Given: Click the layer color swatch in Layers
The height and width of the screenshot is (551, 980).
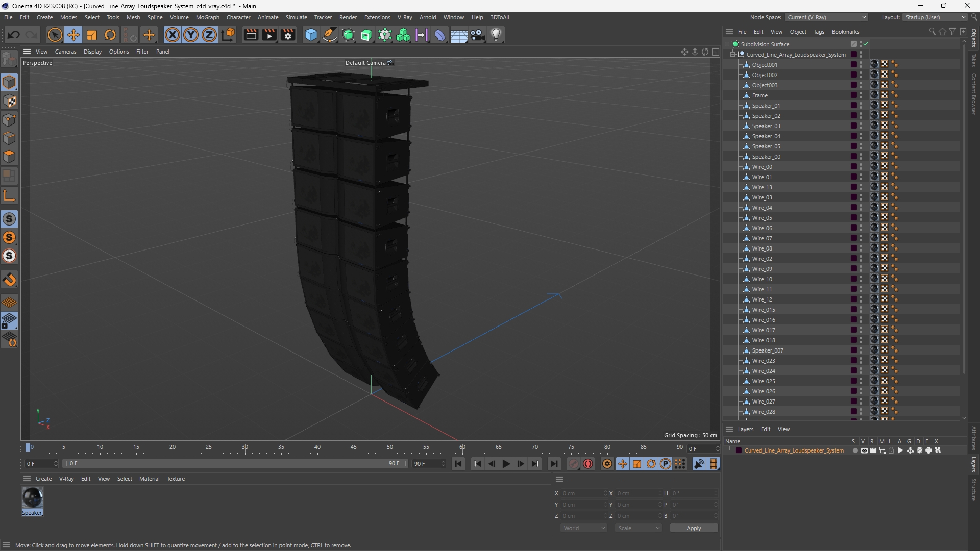Looking at the screenshot, I should 738,450.
